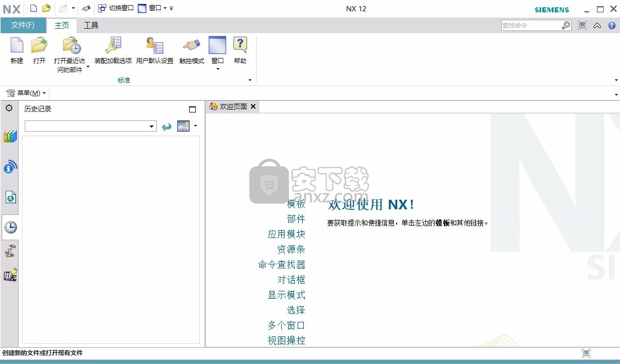Open the 命令查找器 link
The width and height of the screenshot is (620, 364).
click(281, 265)
